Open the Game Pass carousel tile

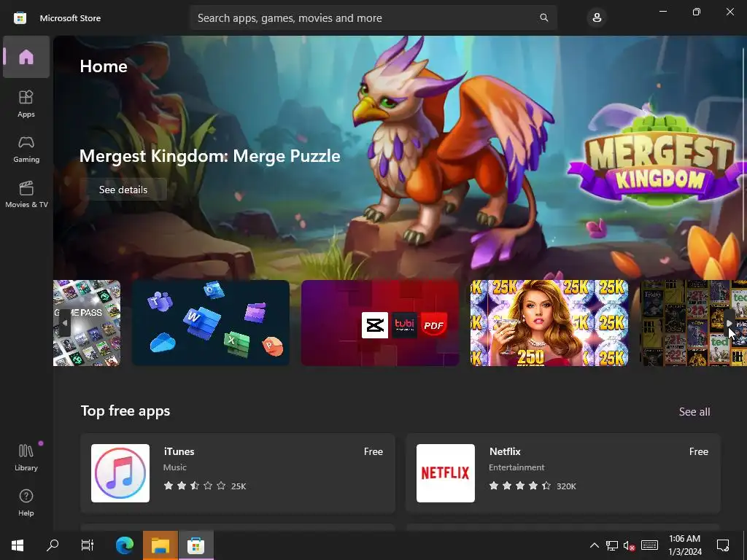click(x=87, y=323)
